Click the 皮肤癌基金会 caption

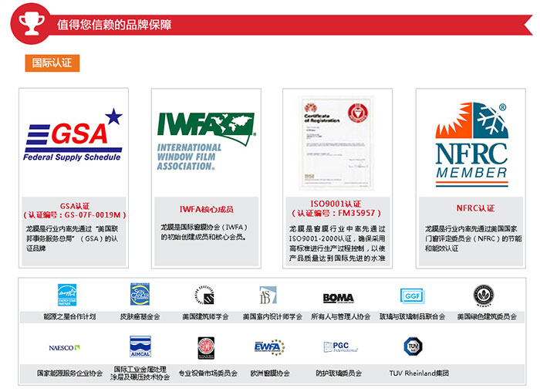(x=140, y=316)
